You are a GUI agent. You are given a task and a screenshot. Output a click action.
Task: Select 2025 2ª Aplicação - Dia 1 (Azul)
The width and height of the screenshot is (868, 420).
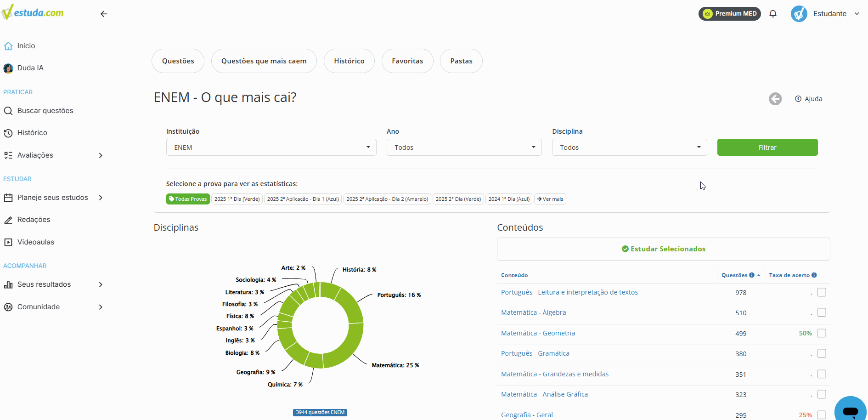click(303, 199)
